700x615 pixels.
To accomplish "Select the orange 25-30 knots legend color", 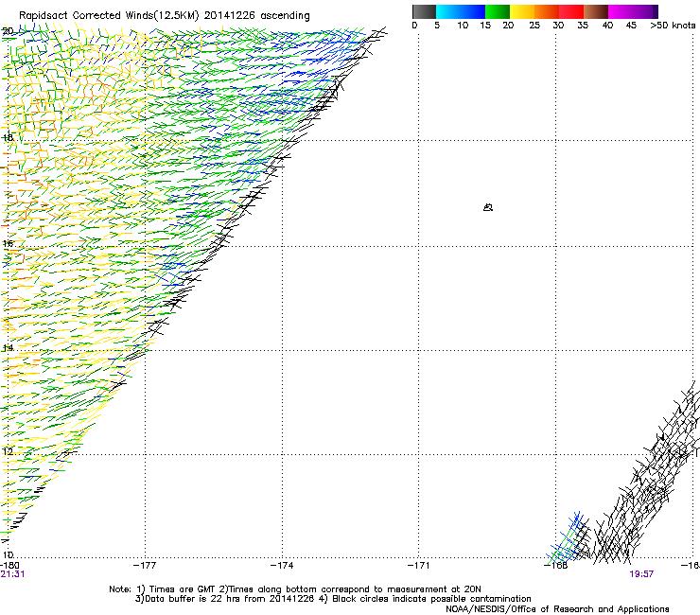I will pos(547,11).
